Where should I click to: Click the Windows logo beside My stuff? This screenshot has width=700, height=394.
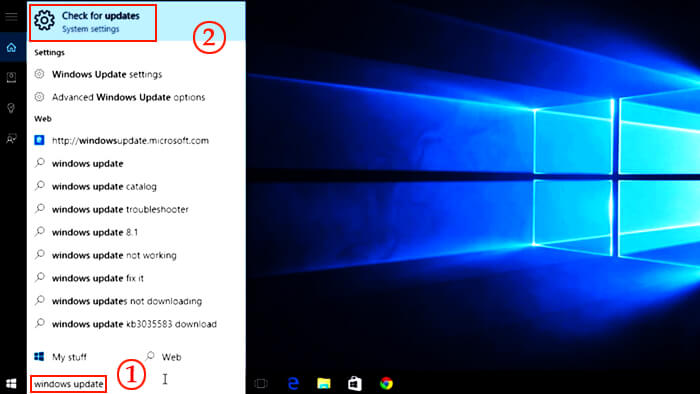(x=39, y=357)
